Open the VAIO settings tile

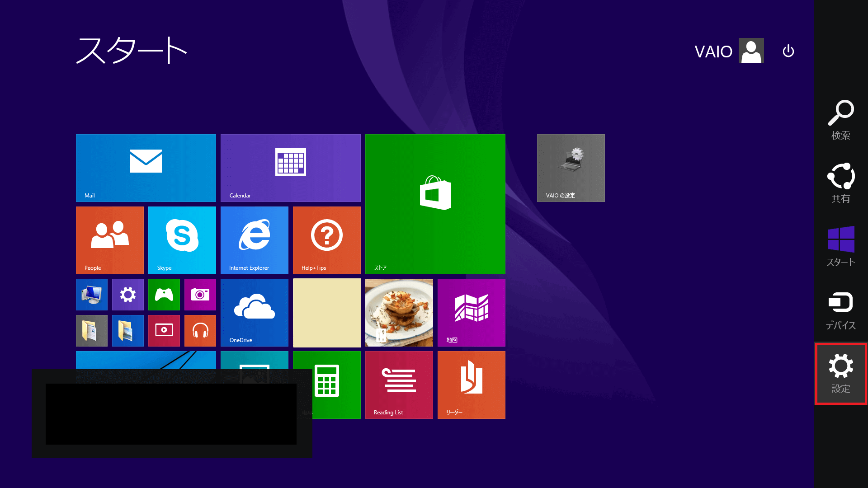click(571, 168)
